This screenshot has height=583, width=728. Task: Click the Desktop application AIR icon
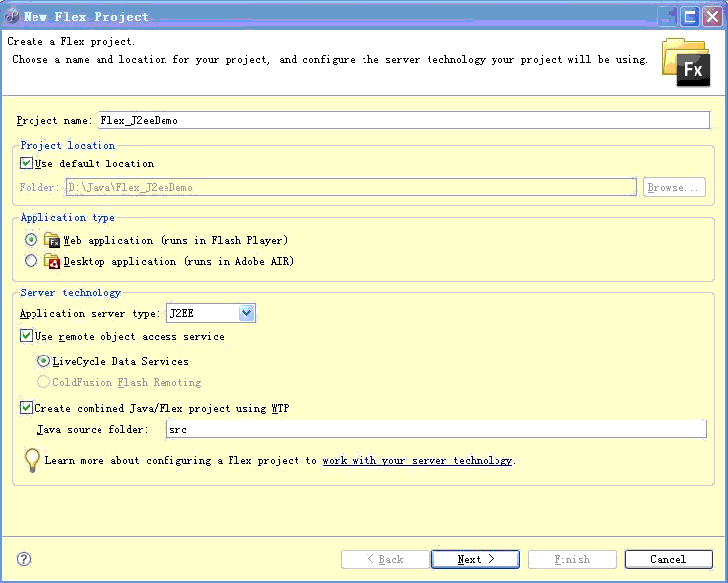coord(52,261)
